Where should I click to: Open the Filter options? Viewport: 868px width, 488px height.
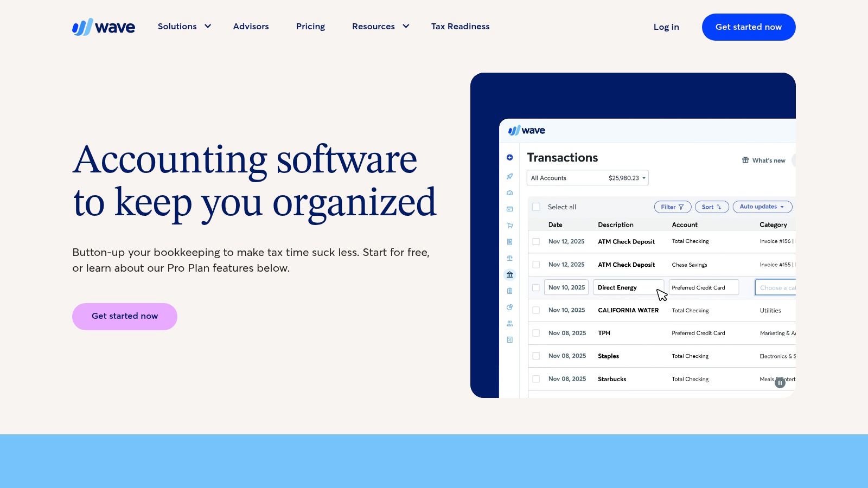673,207
